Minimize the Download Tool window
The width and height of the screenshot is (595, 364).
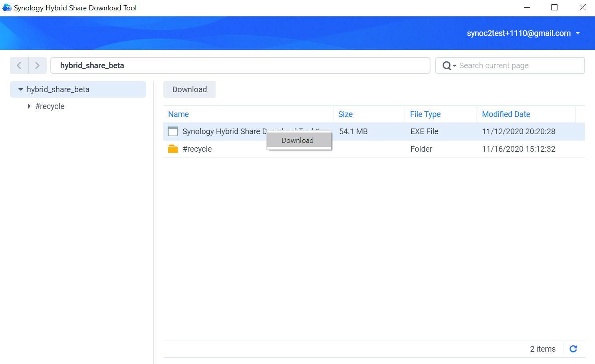click(527, 8)
